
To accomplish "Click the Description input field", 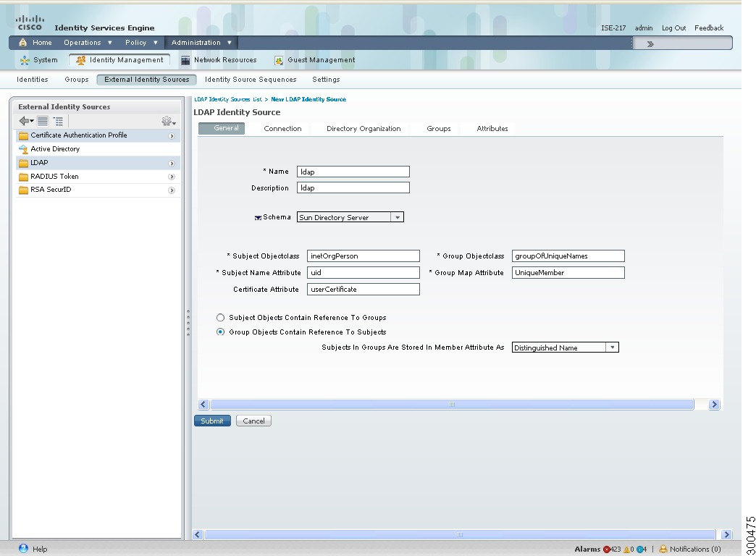I will pos(353,188).
